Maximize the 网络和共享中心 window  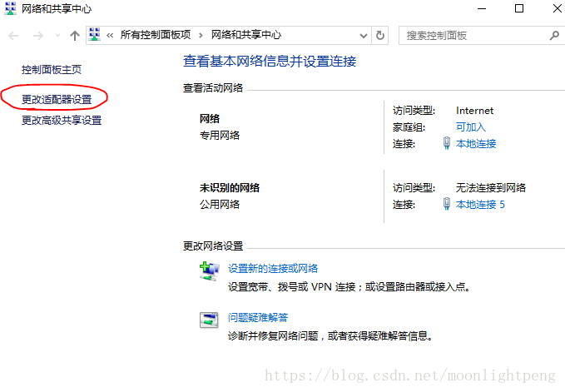519,8
